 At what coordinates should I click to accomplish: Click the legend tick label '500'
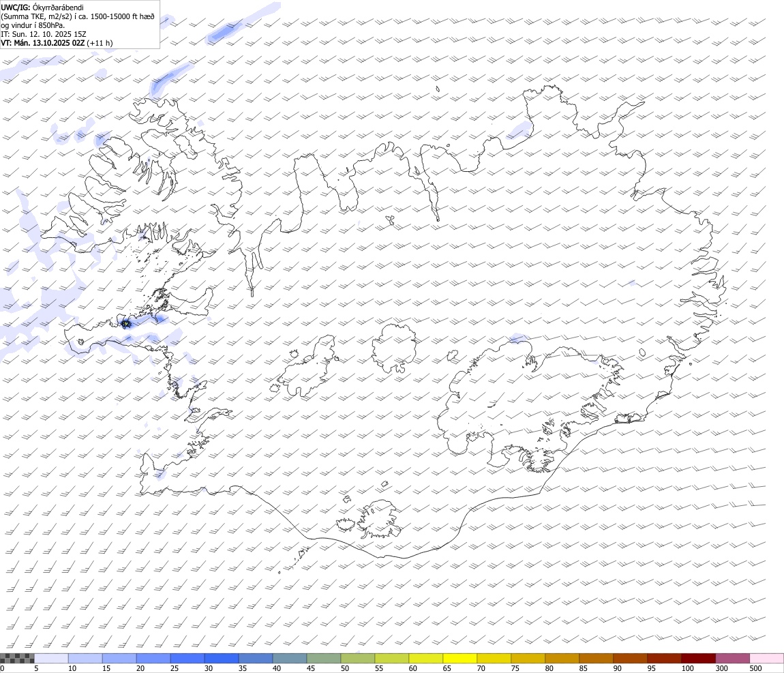tap(755, 668)
